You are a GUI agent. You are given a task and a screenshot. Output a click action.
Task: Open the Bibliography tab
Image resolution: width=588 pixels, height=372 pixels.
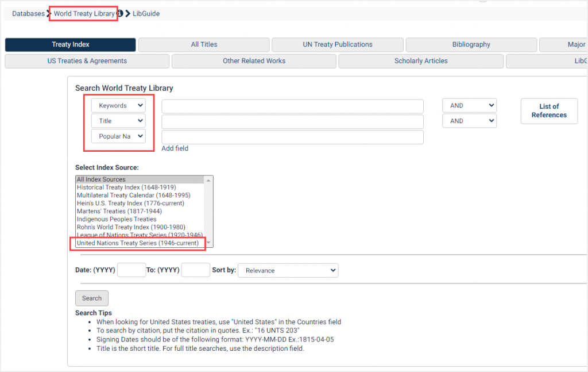[x=471, y=44]
